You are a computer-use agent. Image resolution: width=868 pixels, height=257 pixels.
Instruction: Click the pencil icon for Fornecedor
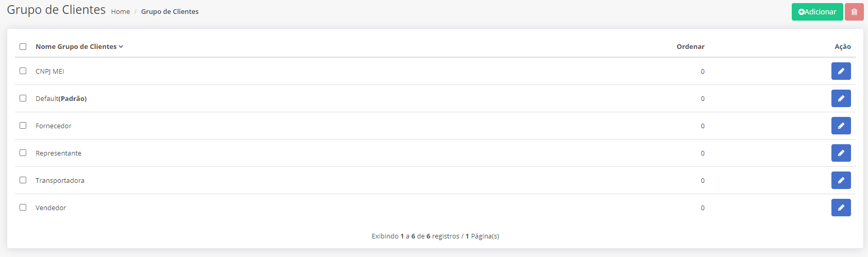841,126
